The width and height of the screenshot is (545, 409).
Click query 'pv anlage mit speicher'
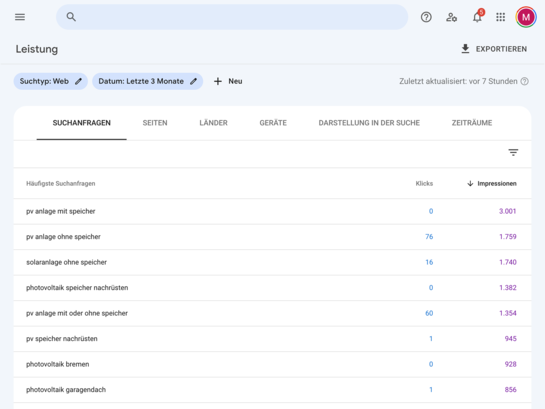click(x=60, y=211)
